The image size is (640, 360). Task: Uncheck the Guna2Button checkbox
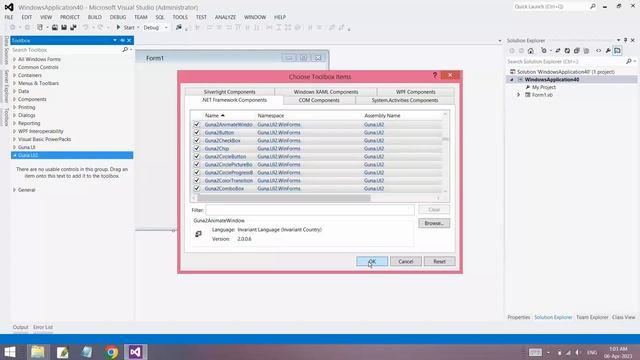(197, 132)
